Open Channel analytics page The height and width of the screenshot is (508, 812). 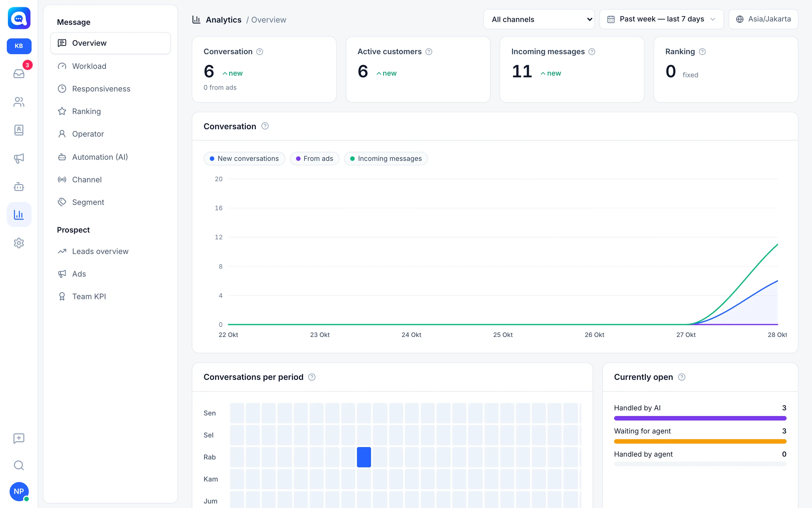click(x=111, y=179)
